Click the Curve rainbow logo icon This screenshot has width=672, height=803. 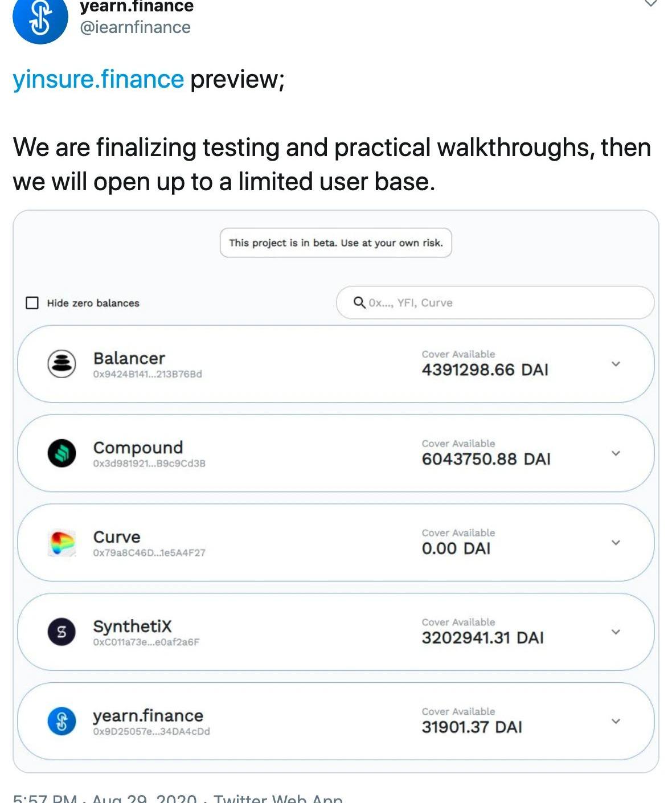coord(62,543)
